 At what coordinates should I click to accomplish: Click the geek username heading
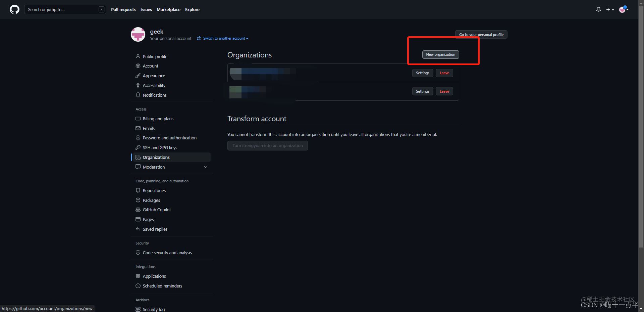[157, 31]
